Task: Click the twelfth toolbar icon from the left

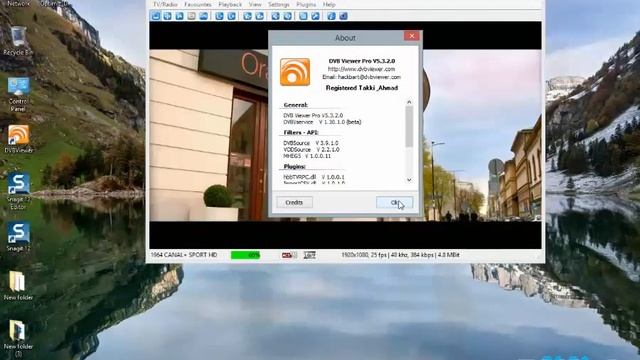Action: (x=303, y=16)
